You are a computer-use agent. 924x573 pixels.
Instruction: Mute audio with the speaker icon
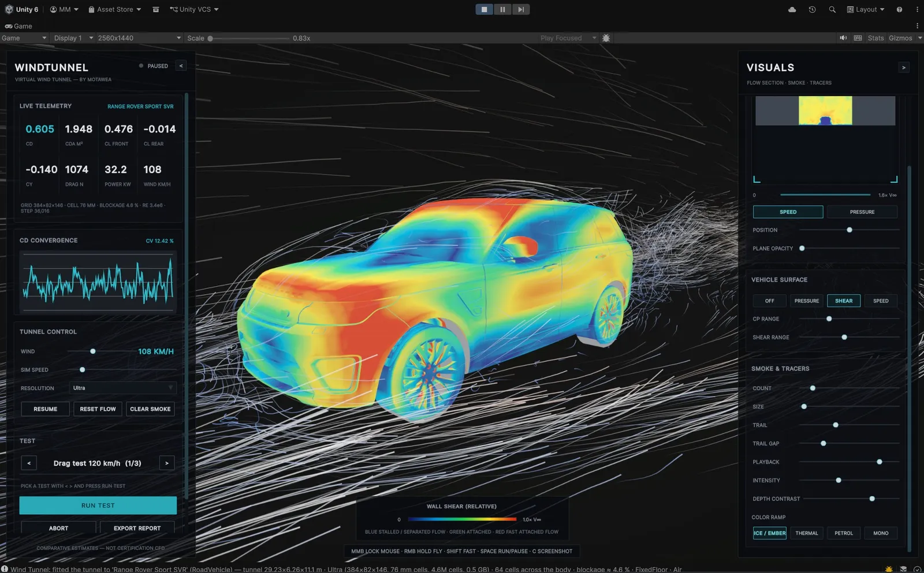point(843,38)
